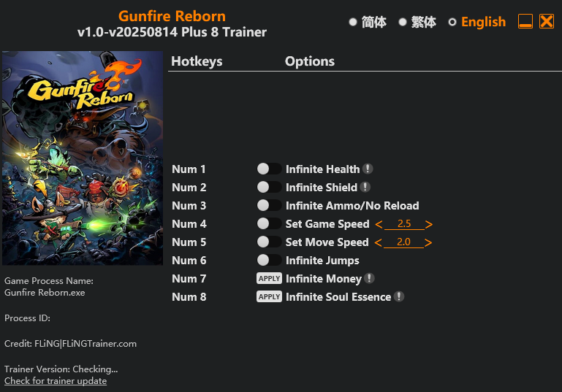Enable the Set Game Speed toggle
Viewport: 562px width, 392px height.
(x=269, y=223)
